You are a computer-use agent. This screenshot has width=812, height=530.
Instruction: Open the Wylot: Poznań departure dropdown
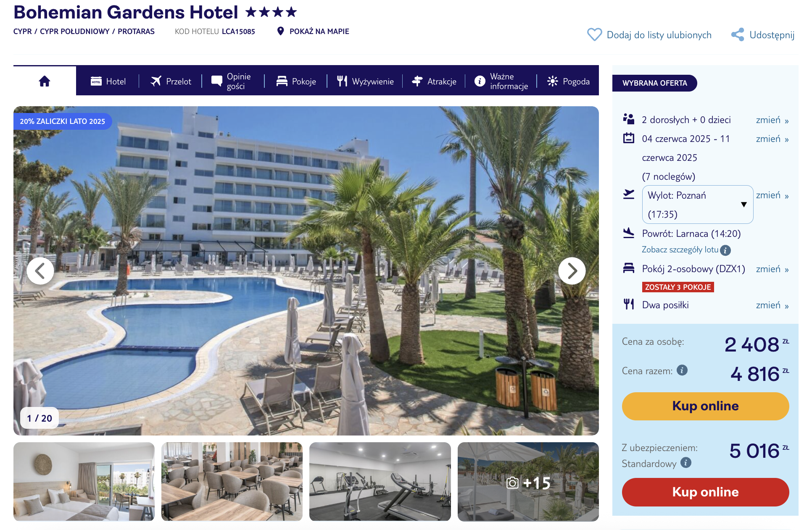(x=698, y=205)
